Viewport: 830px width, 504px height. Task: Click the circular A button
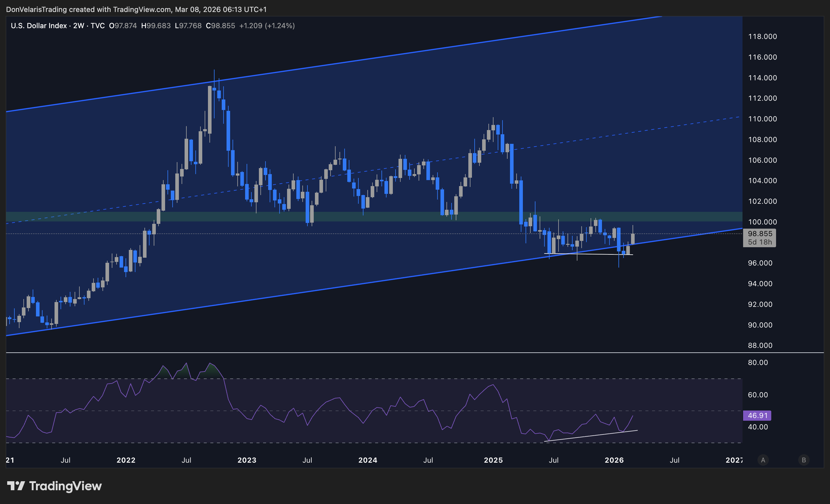[763, 460]
